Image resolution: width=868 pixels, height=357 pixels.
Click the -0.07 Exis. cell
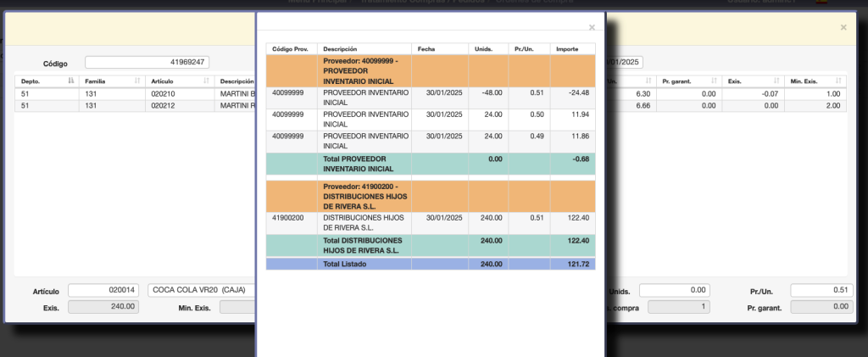[754, 94]
